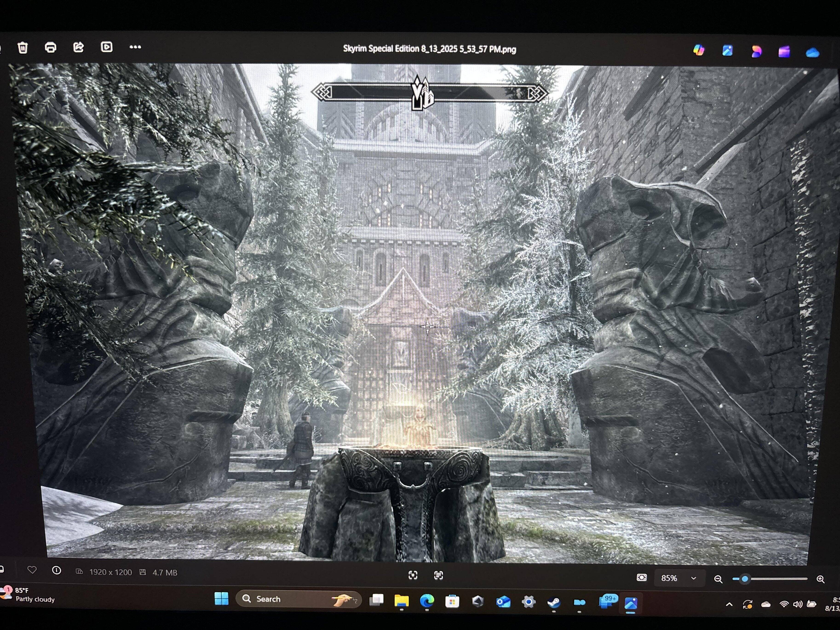This screenshot has width=840, height=630.
Task: Click the Edit image icon
Action: (x=727, y=51)
